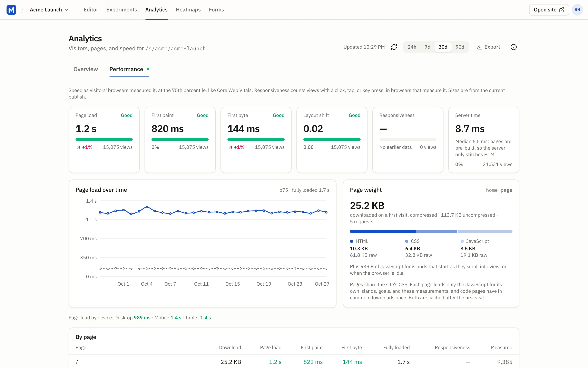The width and height of the screenshot is (588, 368).
Task: Switch to the Overview sub-tab
Action: coord(86,69)
